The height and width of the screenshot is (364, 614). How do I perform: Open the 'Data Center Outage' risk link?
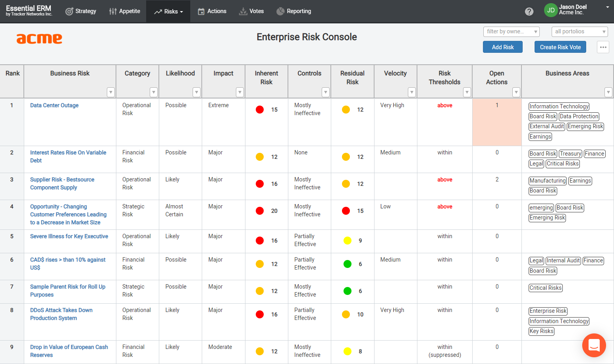pos(54,105)
